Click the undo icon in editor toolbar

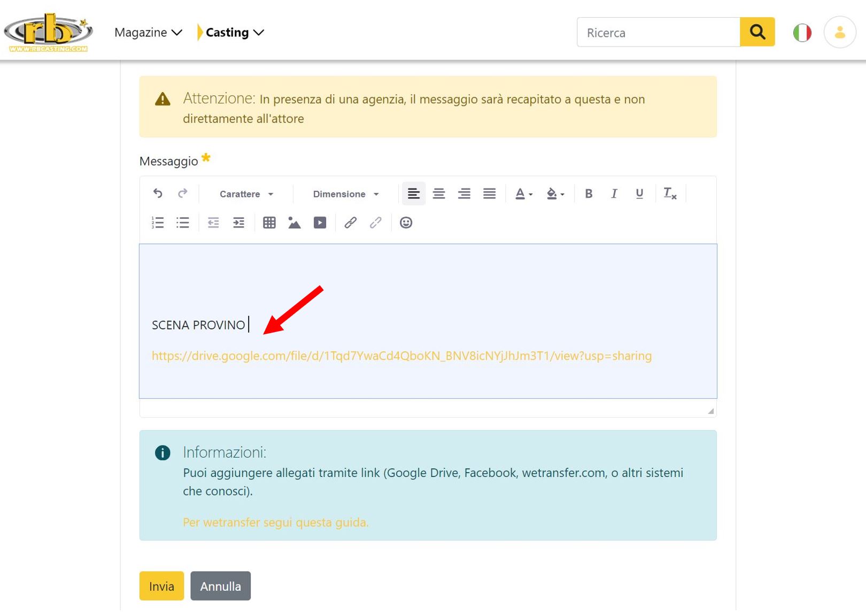[x=158, y=194]
